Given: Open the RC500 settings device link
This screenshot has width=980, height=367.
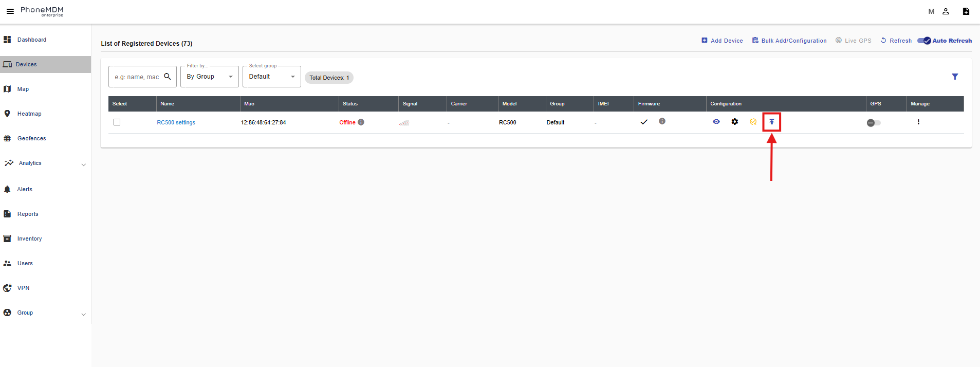Looking at the screenshot, I should [176, 123].
